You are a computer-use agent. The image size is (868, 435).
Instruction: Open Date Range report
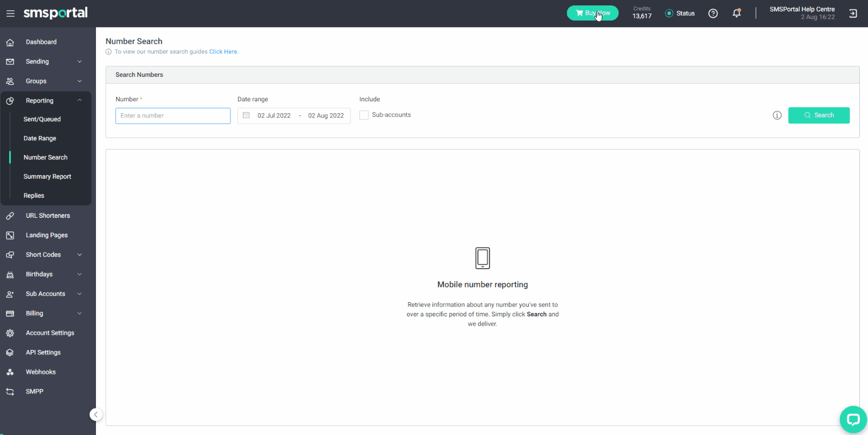click(40, 139)
